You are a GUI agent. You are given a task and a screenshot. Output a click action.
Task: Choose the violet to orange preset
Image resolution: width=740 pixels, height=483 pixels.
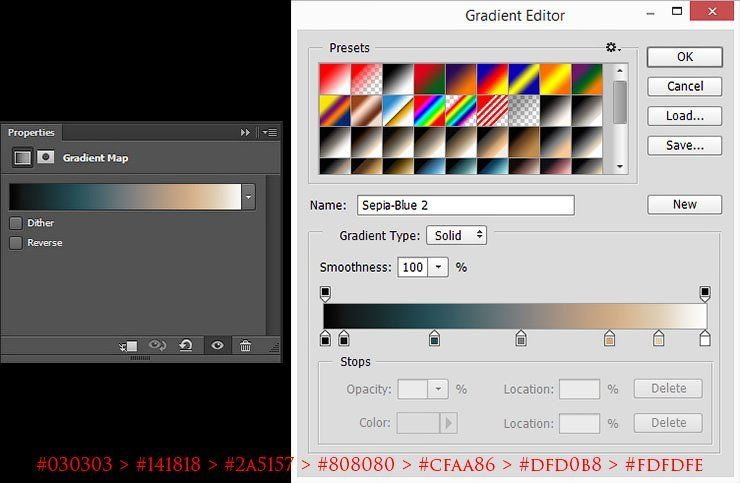(x=461, y=79)
